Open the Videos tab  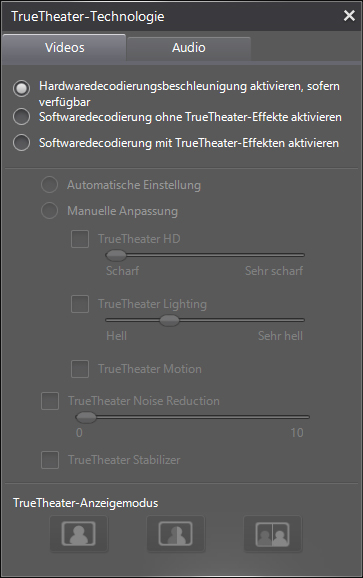tap(64, 48)
